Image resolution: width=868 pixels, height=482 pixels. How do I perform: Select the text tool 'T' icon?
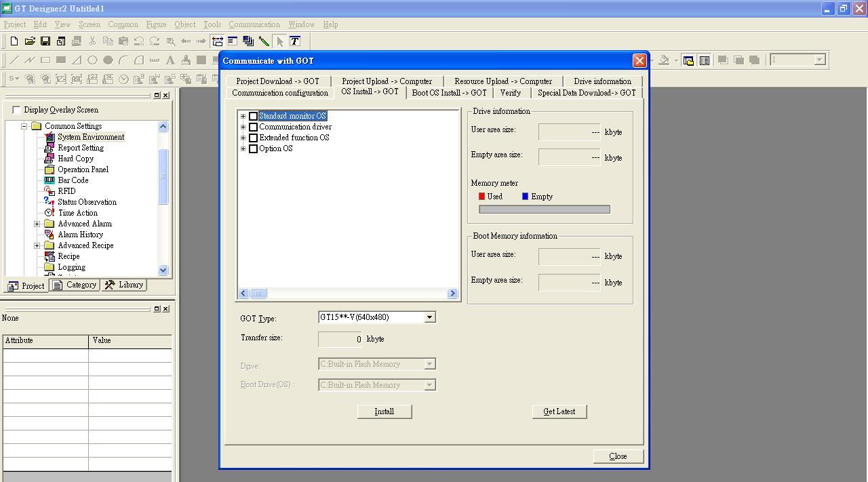[x=295, y=41]
